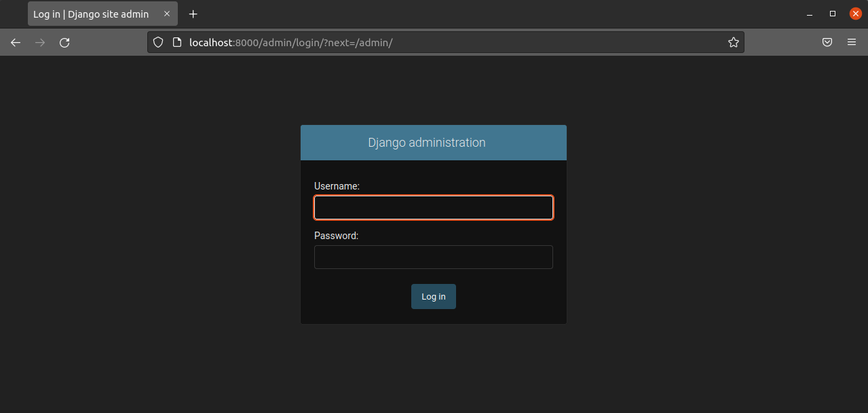Reload the page with the refresh icon
868x413 pixels.
[x=64, y=42]
